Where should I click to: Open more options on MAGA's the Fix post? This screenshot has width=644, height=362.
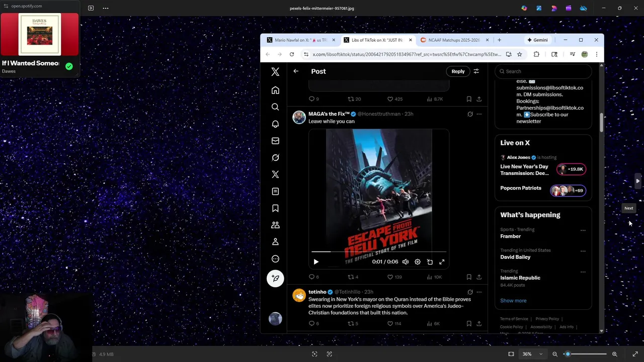point(479,114)
